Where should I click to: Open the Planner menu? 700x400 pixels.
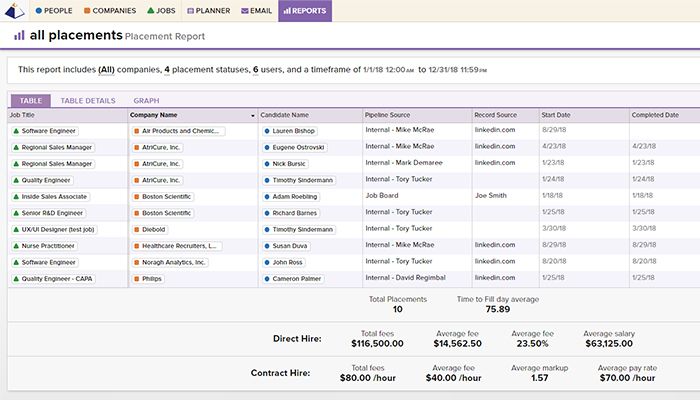point(208,11)
